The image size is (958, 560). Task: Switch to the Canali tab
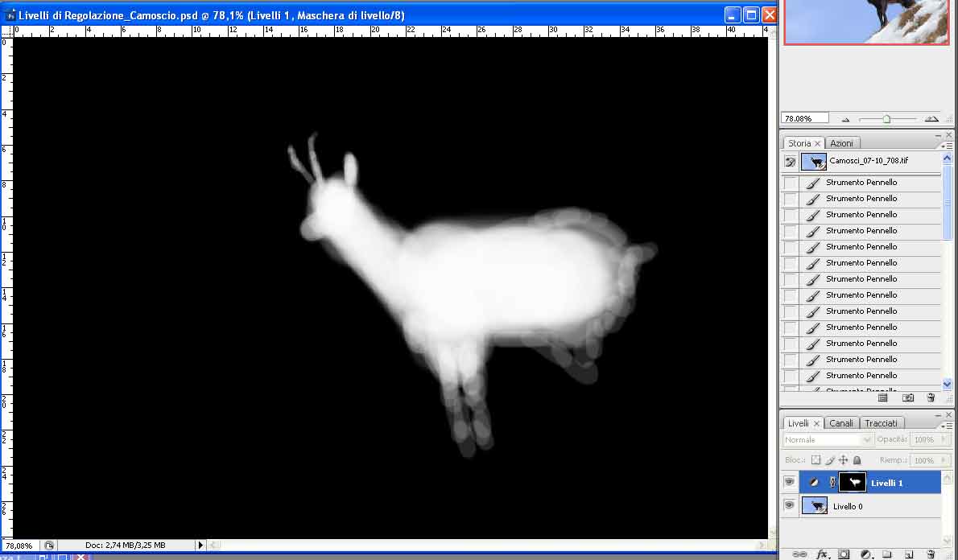tap(841, 423)
